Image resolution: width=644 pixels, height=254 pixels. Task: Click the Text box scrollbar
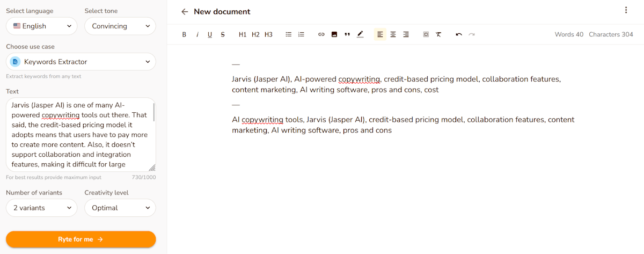tap(154, 112)
